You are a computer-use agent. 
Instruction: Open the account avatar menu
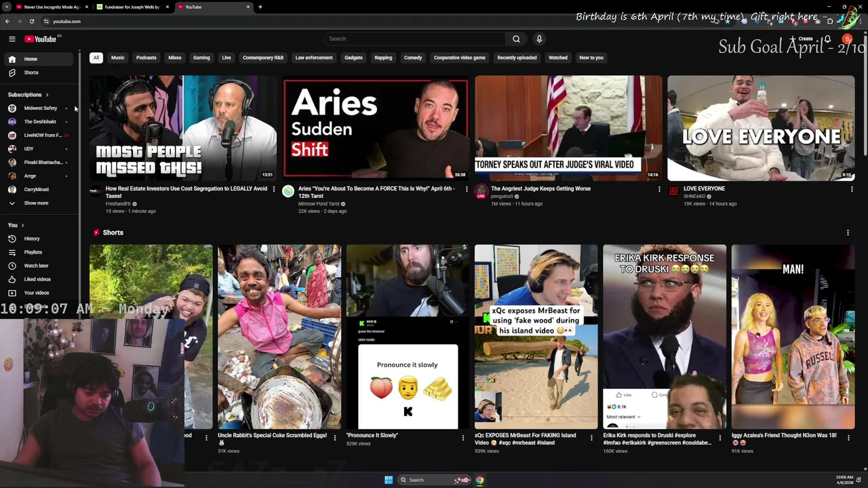(x=847, y=39)
